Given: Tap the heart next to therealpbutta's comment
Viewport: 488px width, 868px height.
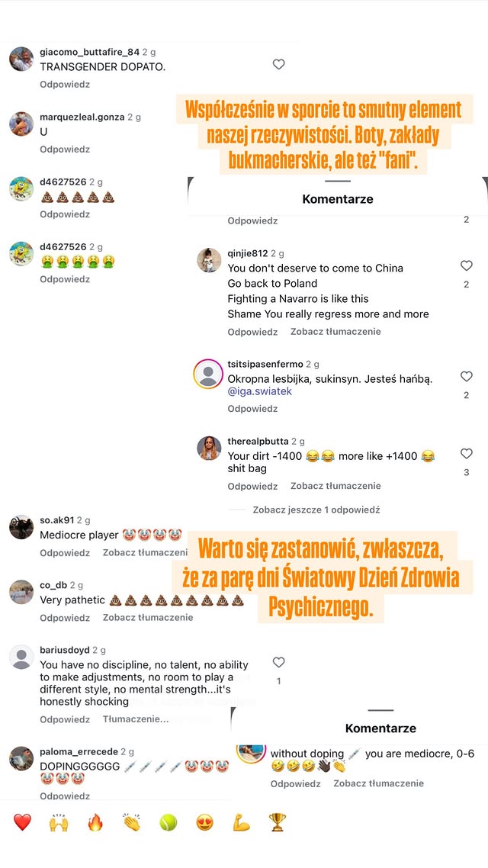Looking at the screenshot, I should click(467, 453).
